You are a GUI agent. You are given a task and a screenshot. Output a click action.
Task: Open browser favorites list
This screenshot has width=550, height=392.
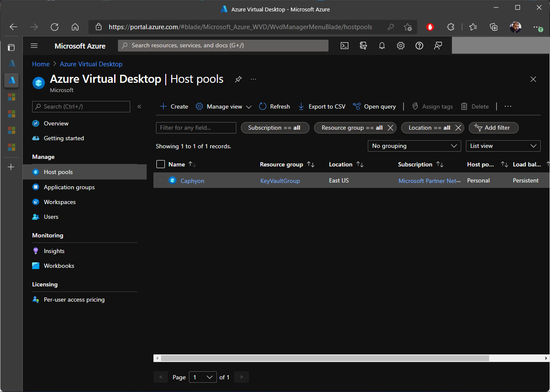tap(473, 27)
